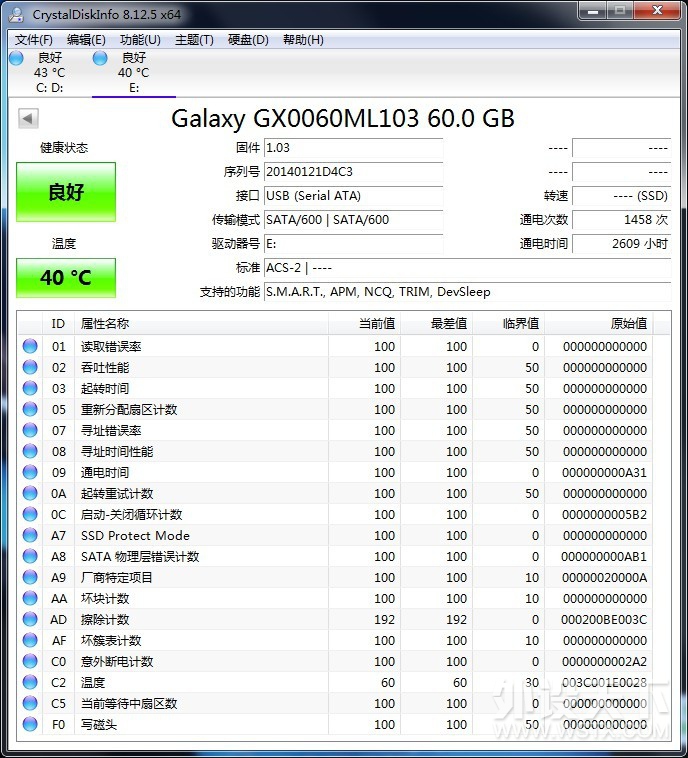Click the 40 °C temperature button
Screen dimensions: 688x758
tap(66, 277)
